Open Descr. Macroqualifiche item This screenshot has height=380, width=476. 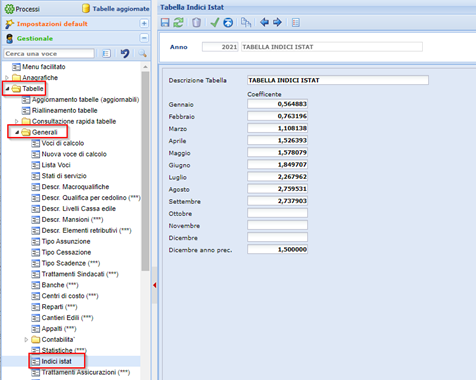coord(70,187)
